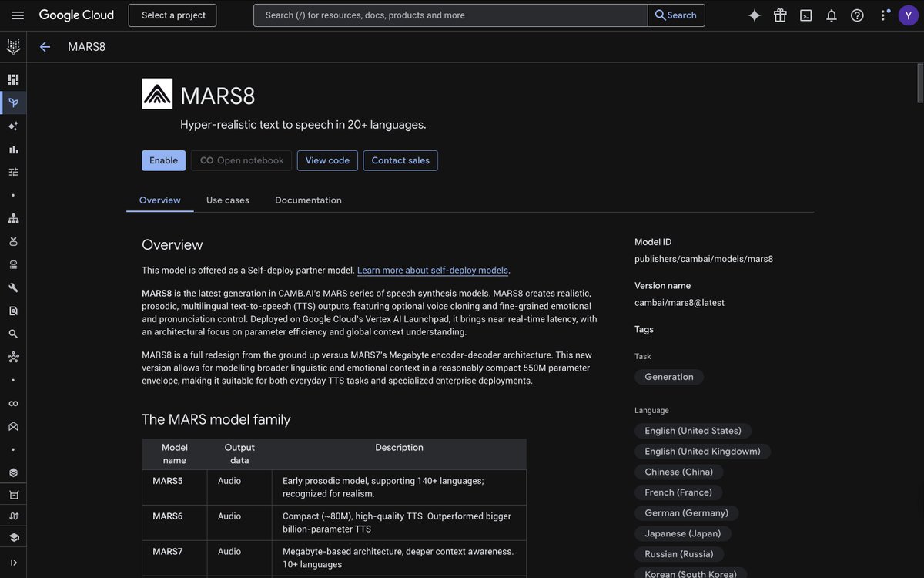This screenshot has height=578, width=924.
Task: Open Learn more about self-deploy models link
Action: click(433, 270)
